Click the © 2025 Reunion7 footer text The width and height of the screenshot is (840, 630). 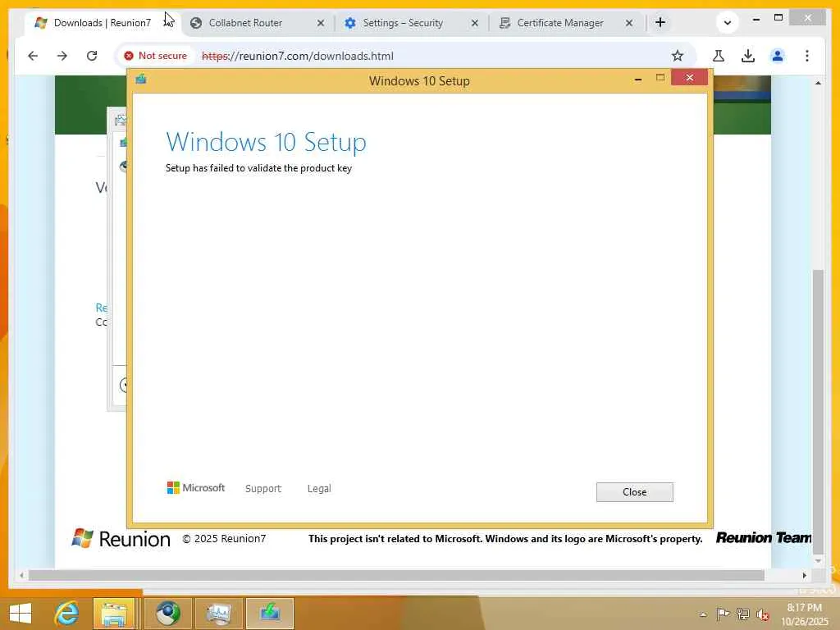224,538
